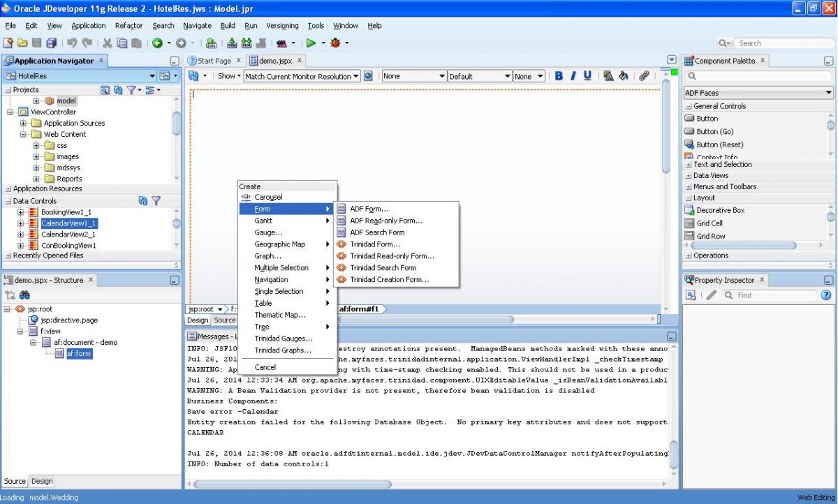Toggle Underline formatting in editor toolbar
This screenshot has height=504, width=838.
(x=587, y=76)
